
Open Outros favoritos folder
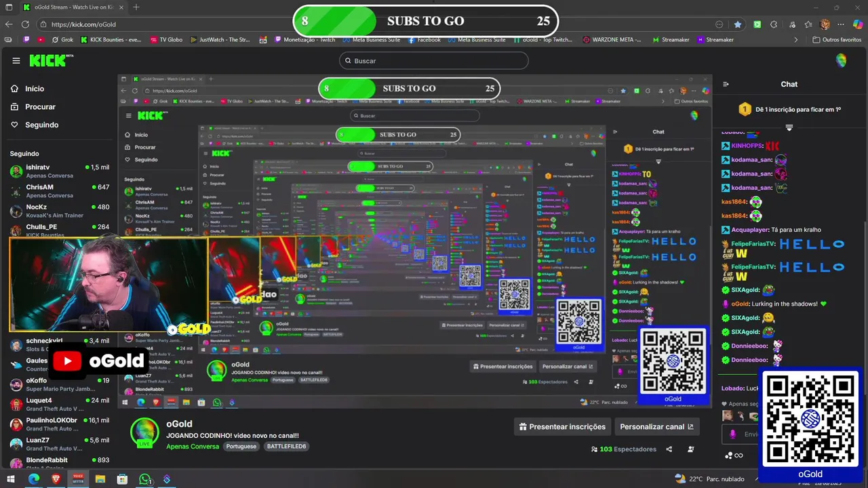coord(837,39)
